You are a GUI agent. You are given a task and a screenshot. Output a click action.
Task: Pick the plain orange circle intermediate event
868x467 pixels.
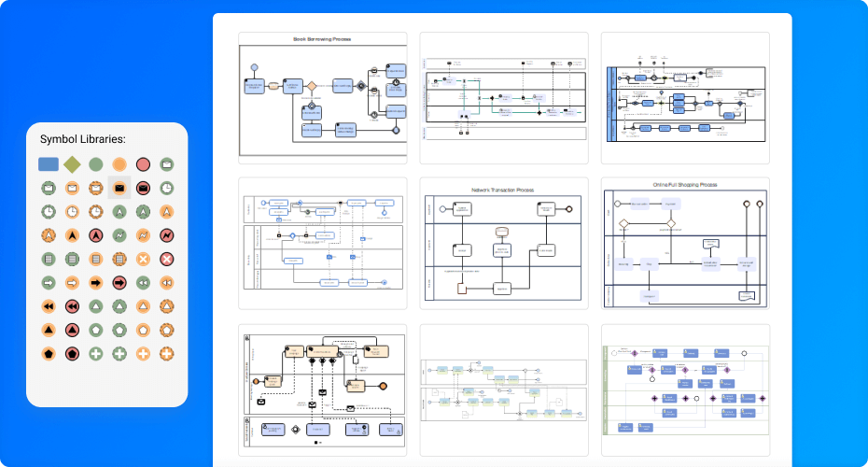(119, 164)
